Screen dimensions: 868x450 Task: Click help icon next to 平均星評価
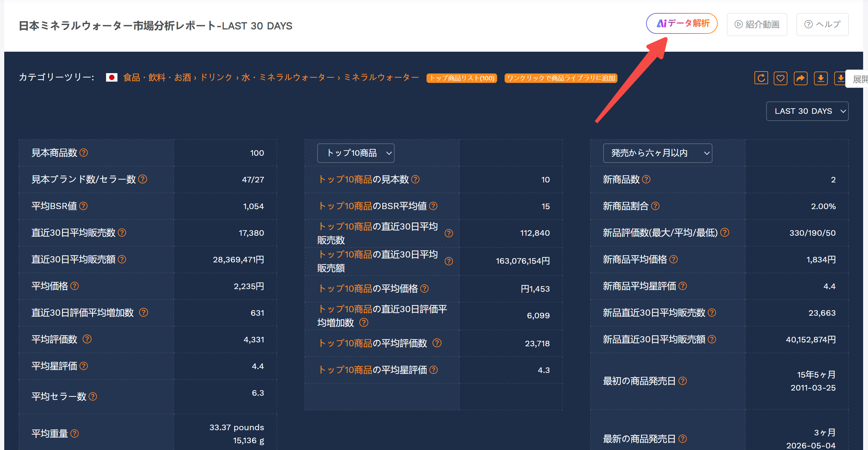click(x=84, y=366)
